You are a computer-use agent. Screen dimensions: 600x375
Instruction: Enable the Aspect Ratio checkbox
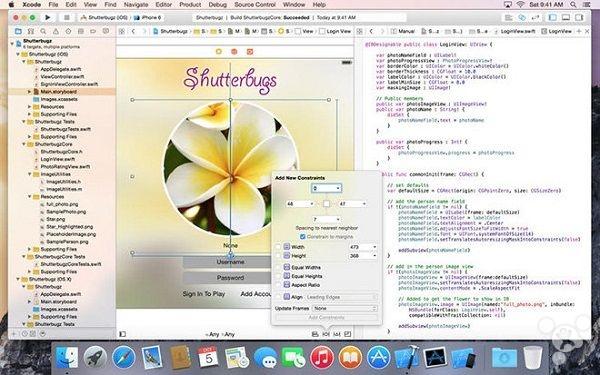click(x=278, y=285)
